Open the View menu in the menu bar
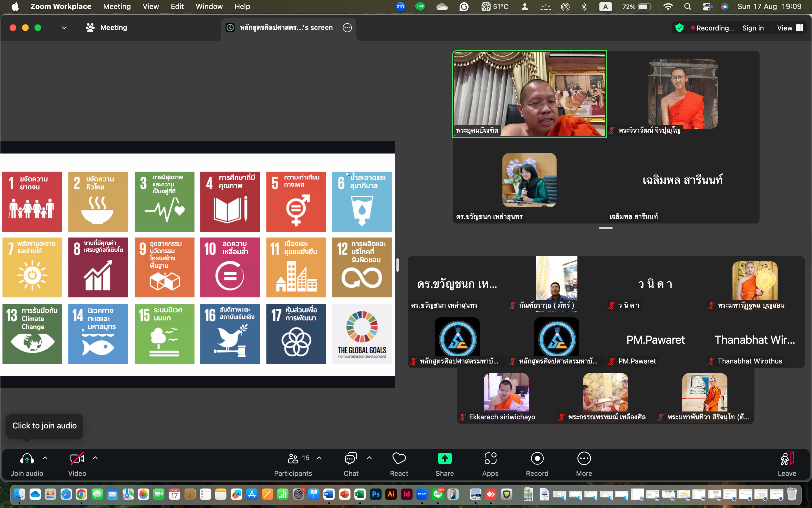Screen dimensions: 812x508 (x=151, y=7)
